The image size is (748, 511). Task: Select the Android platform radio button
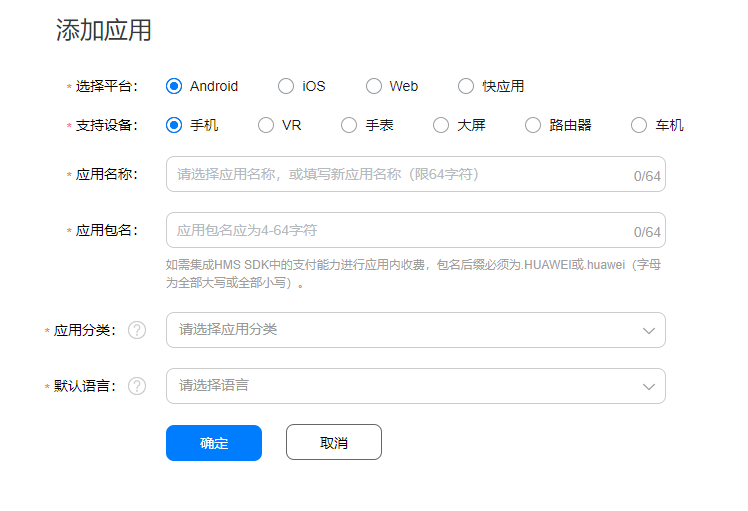pos(174,86)
